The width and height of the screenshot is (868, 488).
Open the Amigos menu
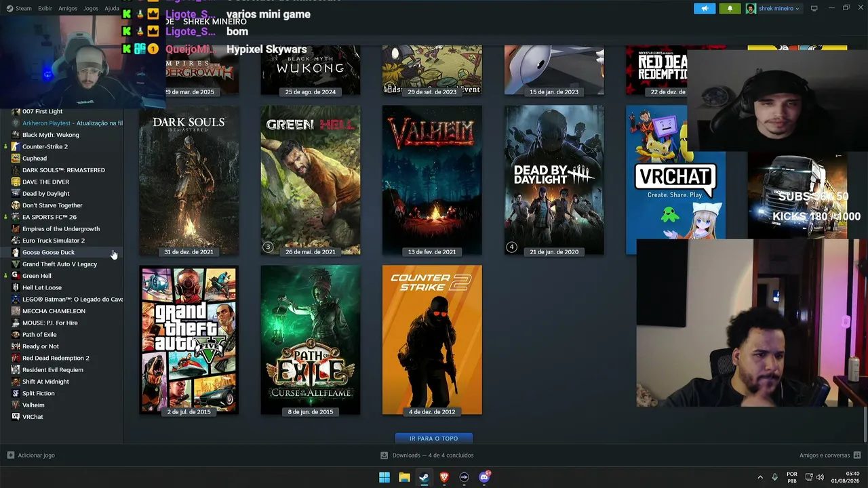[x=68, y=9]
